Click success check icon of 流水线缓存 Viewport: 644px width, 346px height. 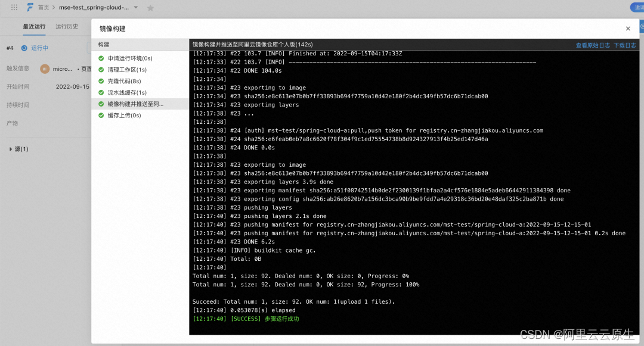(x=101, y=93)
